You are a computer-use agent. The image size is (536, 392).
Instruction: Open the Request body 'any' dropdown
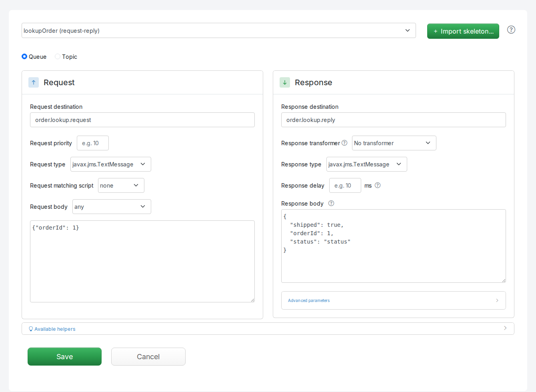[112, 206]
